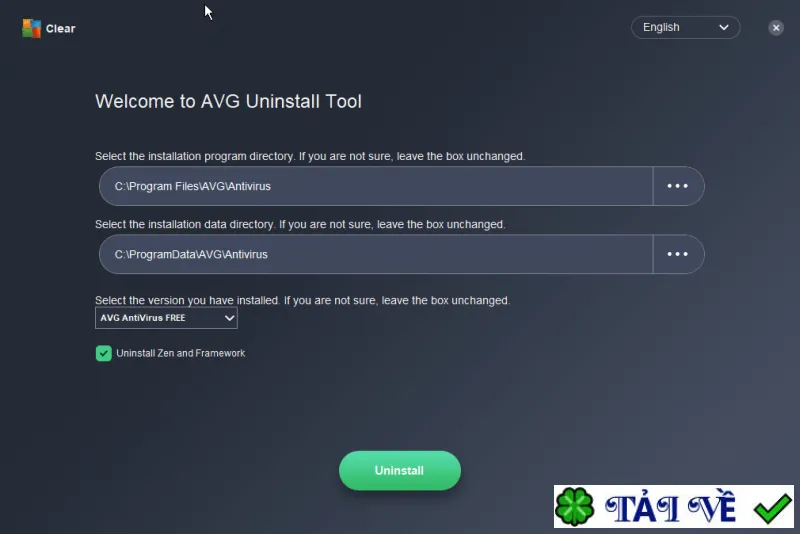Open the AVG AntiVirus FREE version dropdown
This screenshot has height=534, width=800.
click(166, 318)
